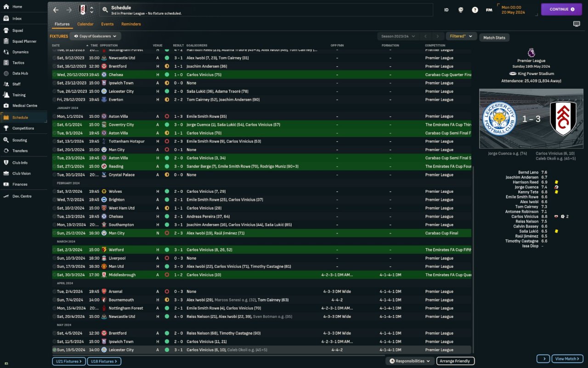Image resolution: width=588 pixels, height=368 pixels.
Task: Open U21 Fixtures
Action: point(69,362)
